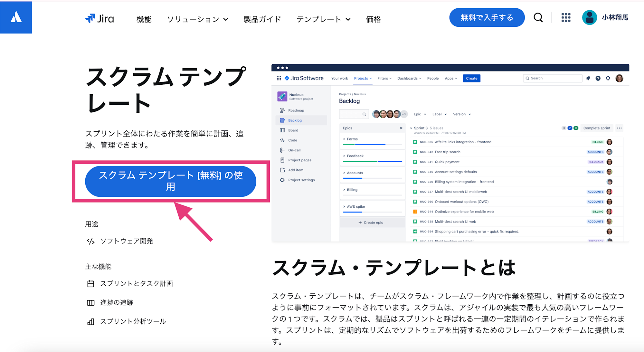The height and width of the screenshot is (352, 644).
Task: Click the Atlassian logo in blue square
Action: click(16, 17)
